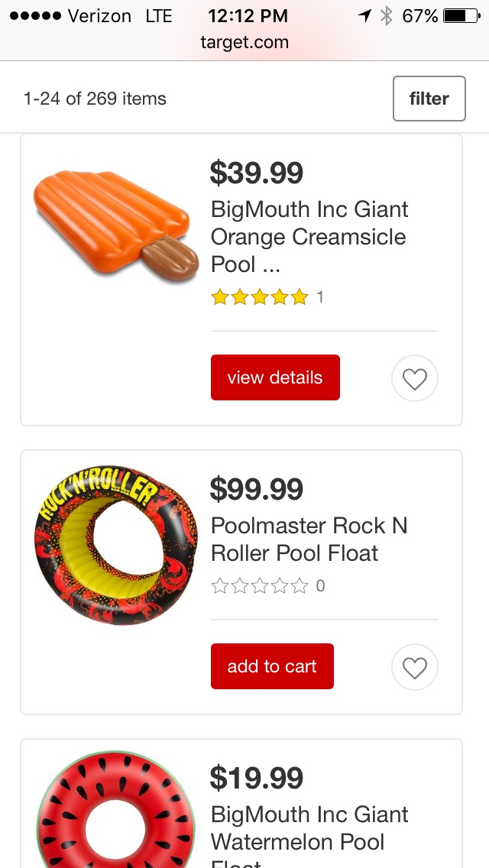The image size is (489, 868).
Task: Open Poolmaster Rock N Roller Pool Float title
Action: 309,539
